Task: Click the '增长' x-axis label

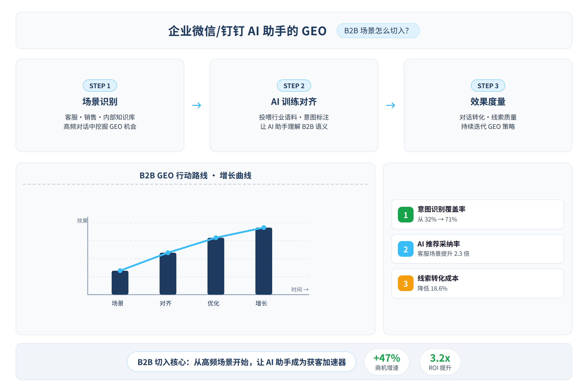Action: [261, 303]
